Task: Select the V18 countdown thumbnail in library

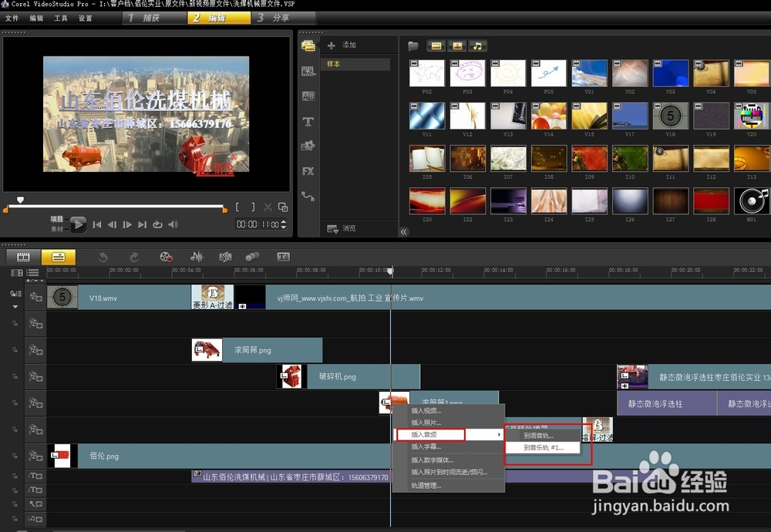Action: click(x=670, y=116)
